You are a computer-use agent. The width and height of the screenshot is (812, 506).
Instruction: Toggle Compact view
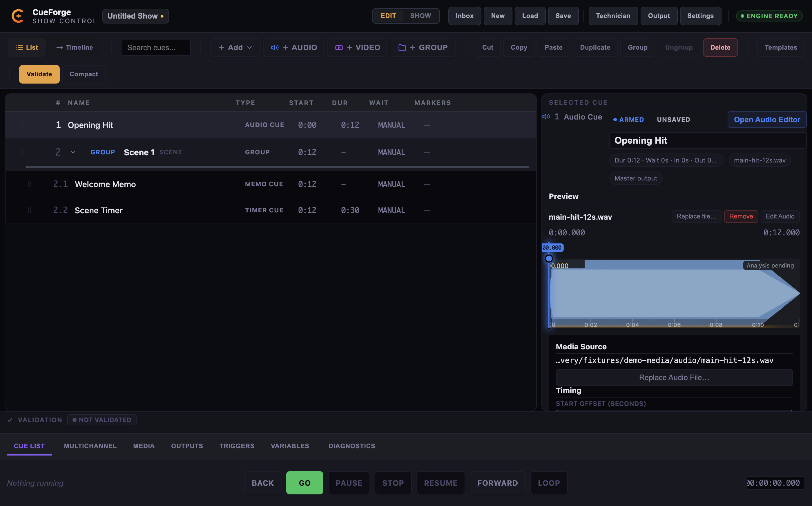tap(84, 74)
